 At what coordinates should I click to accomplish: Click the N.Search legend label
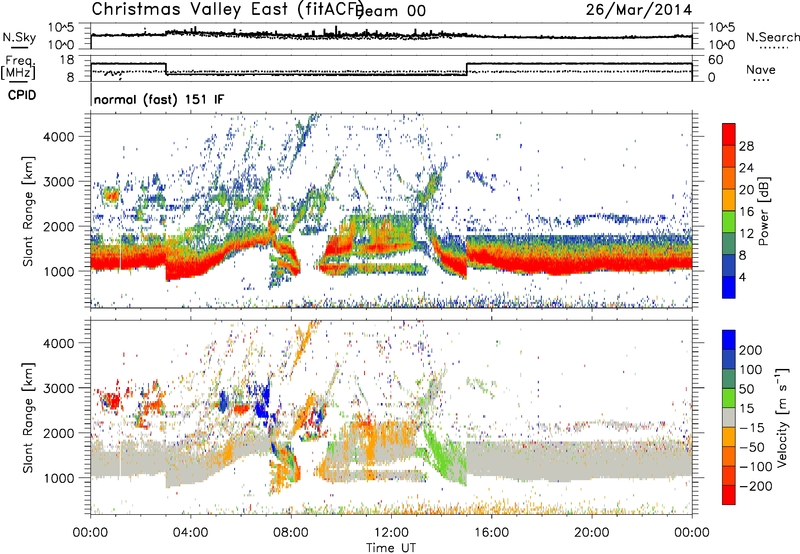point(772,37)
